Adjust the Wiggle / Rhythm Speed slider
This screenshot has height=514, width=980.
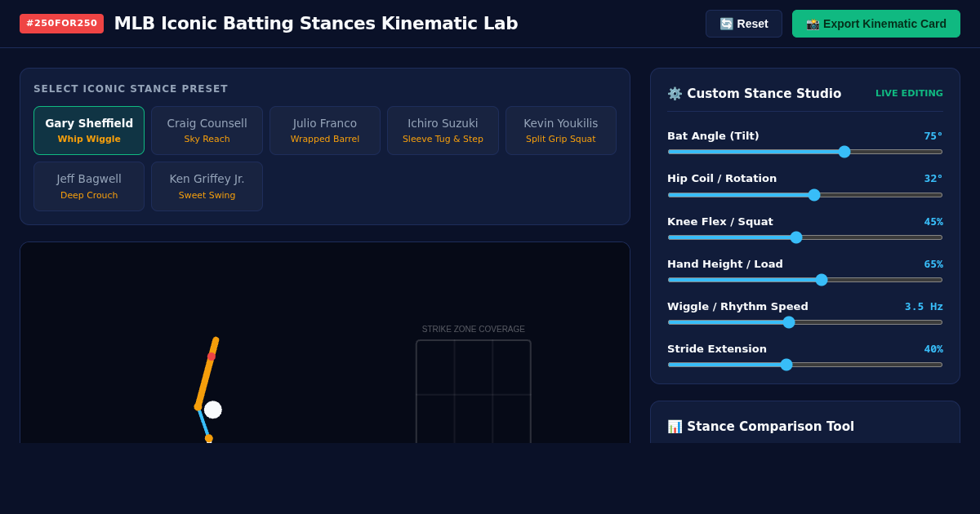(x=805, y=322)
